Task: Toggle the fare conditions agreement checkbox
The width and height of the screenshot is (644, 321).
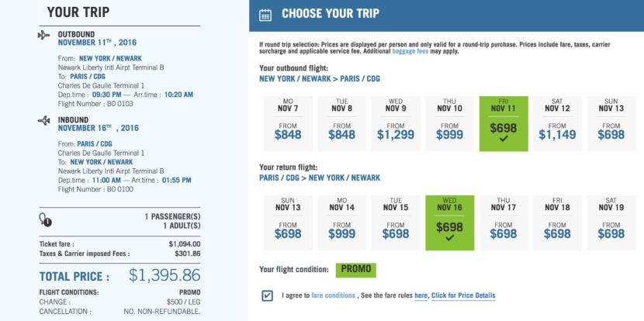Action: pyautogui.click(x=268, y=295)
